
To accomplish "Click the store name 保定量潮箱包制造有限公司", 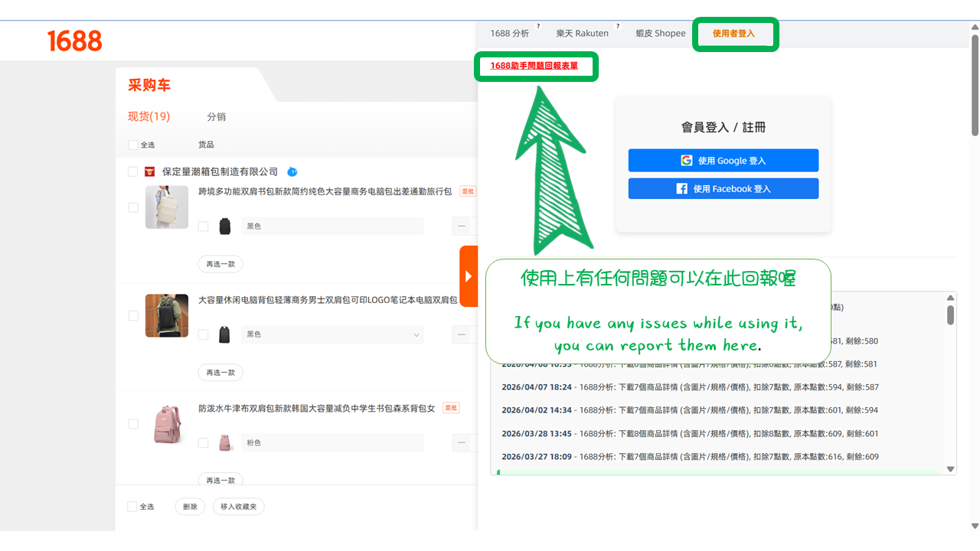I will [x=220, y=171].
